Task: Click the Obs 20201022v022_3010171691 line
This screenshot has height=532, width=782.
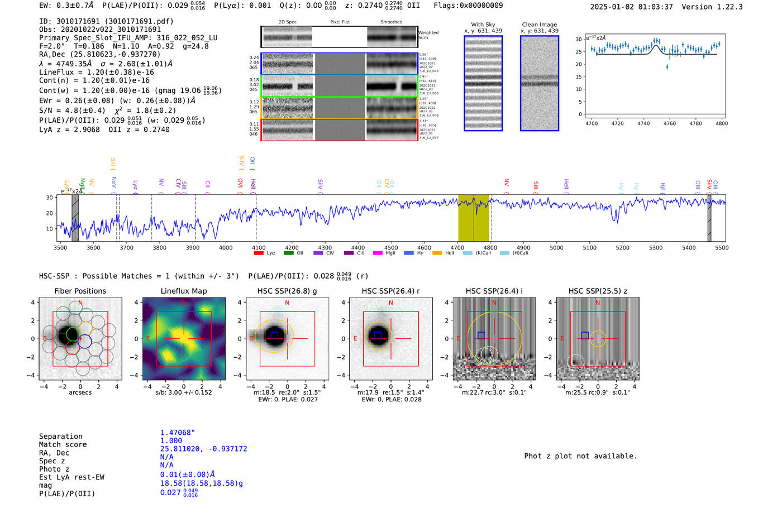Action: (100, 30)
